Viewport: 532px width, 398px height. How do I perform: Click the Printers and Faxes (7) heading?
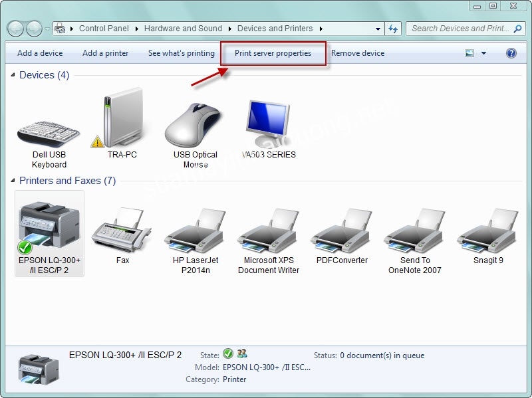[68, 181]
